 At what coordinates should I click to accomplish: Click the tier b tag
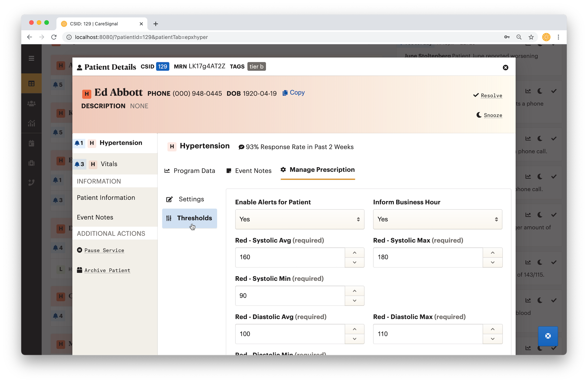[x=256, y=67]
